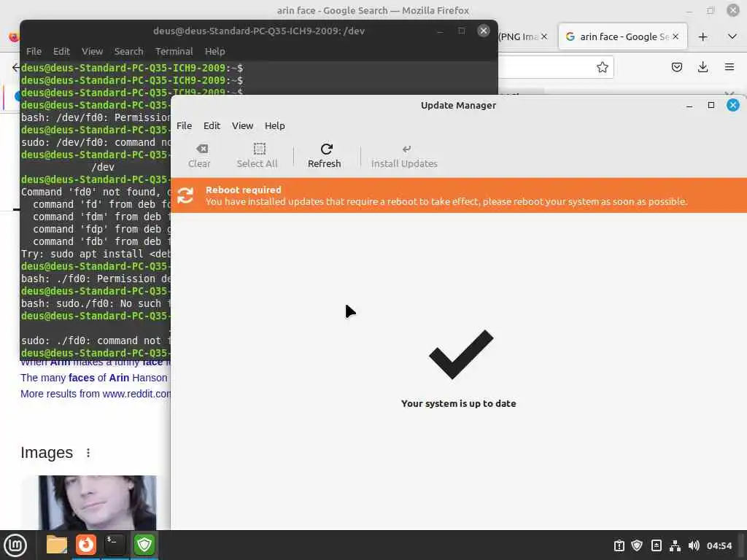Open the Edit menu in Update Manager
The height and width of the screenshot is (560, 747).
212,125
